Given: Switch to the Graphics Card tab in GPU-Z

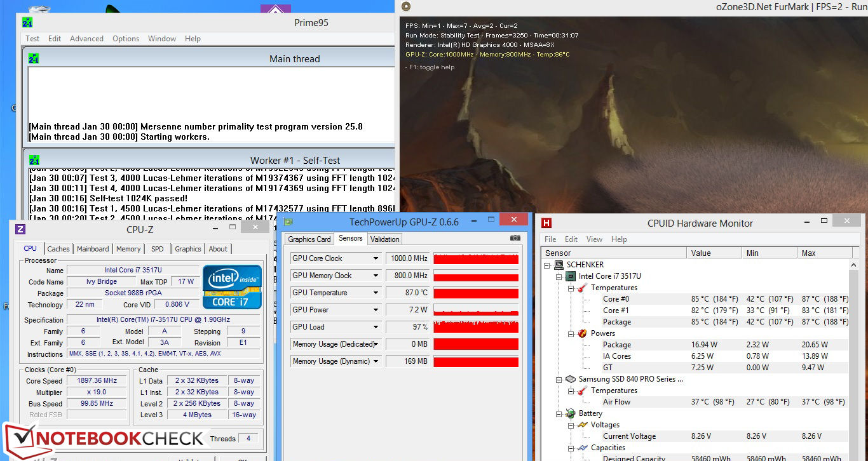Looking at the screenshot, I should 309,239.
